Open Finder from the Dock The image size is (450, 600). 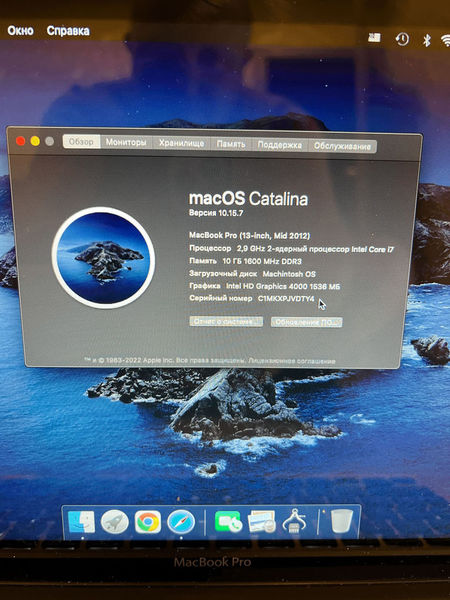(x=81, y=521)
